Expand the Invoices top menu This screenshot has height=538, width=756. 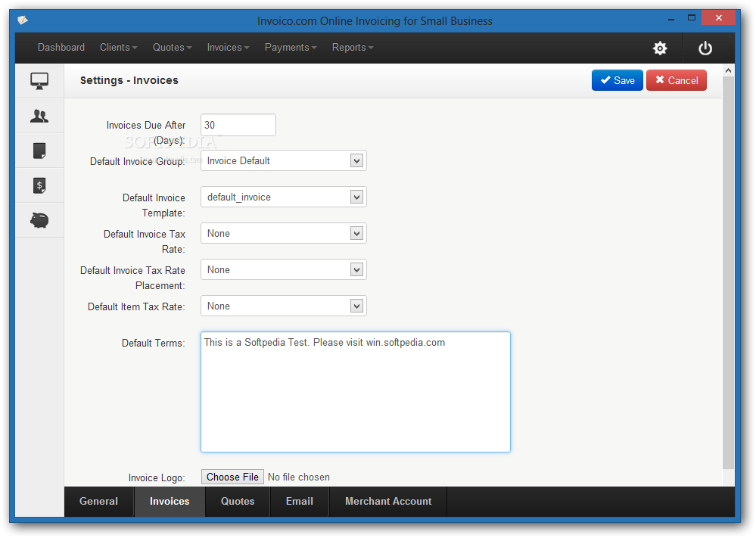(x=228, y=47)
